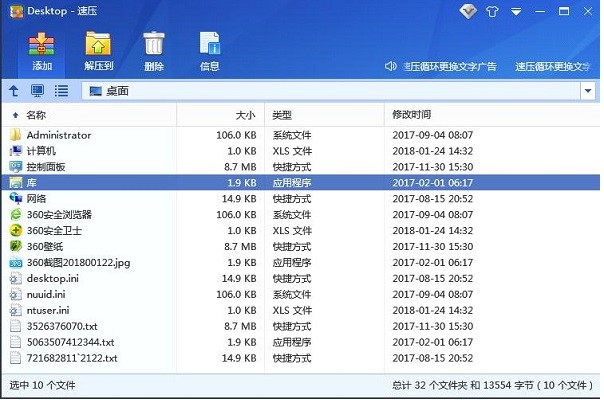Image resolution: width=604 pixels, height=400 pixels.
Task: Click the desktop.ini file name
Action: (53, 278)
